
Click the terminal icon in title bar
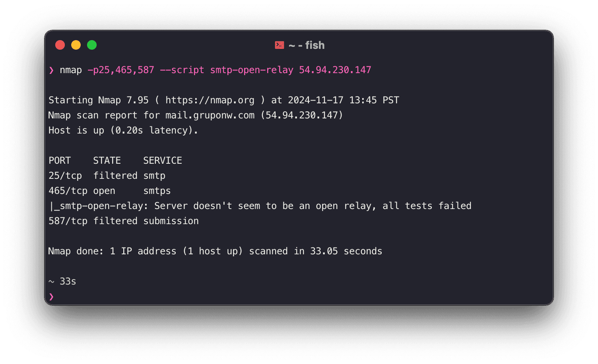[x=280, y=45]
